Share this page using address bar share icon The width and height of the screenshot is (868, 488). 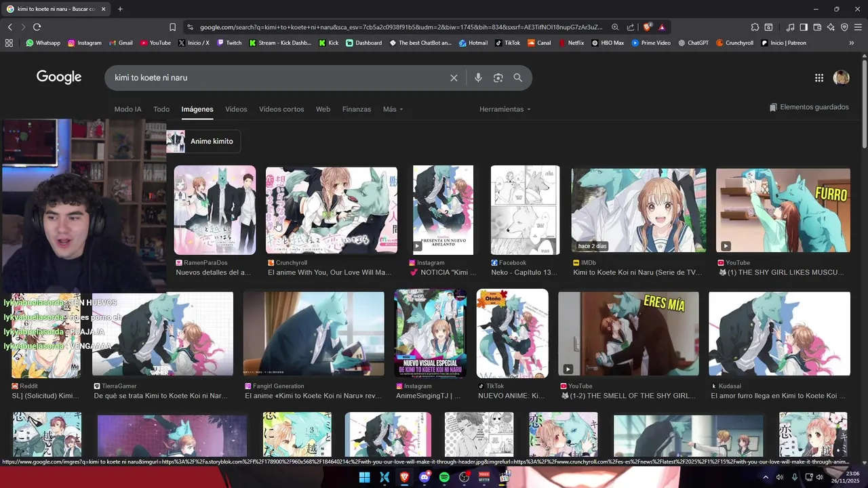click(x=631, y=27)
